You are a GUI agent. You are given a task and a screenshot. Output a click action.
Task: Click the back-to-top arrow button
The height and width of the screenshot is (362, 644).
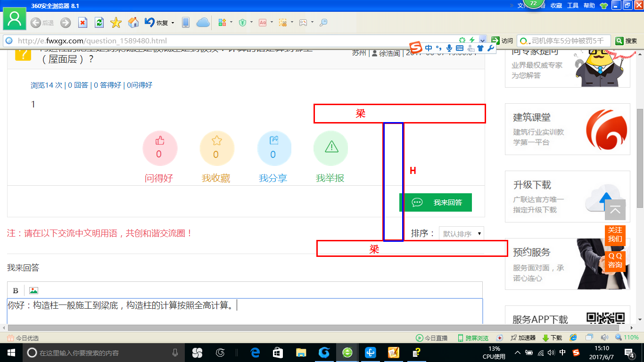pos(615,210)
